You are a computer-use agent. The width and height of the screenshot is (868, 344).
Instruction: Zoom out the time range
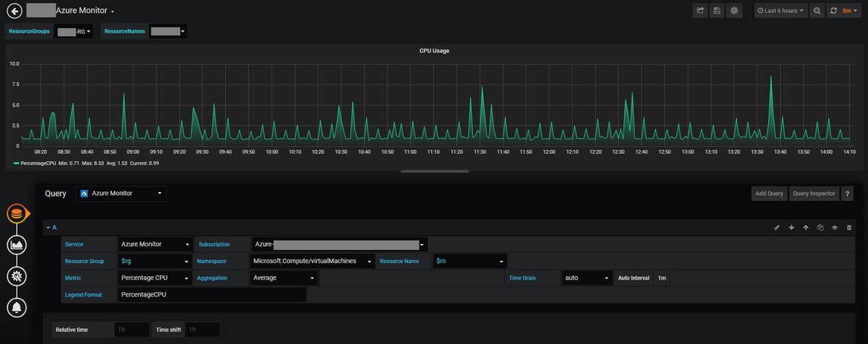tap(817, 11)
